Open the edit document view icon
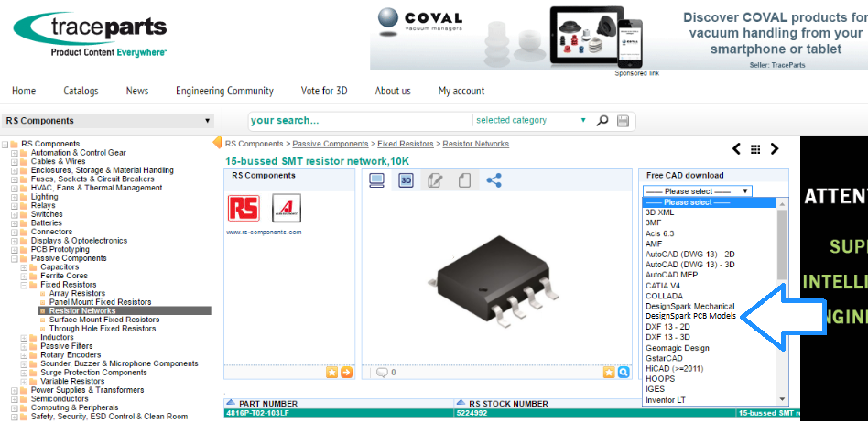The width and height of the screenshot is (868, 434). click(435, 180)
